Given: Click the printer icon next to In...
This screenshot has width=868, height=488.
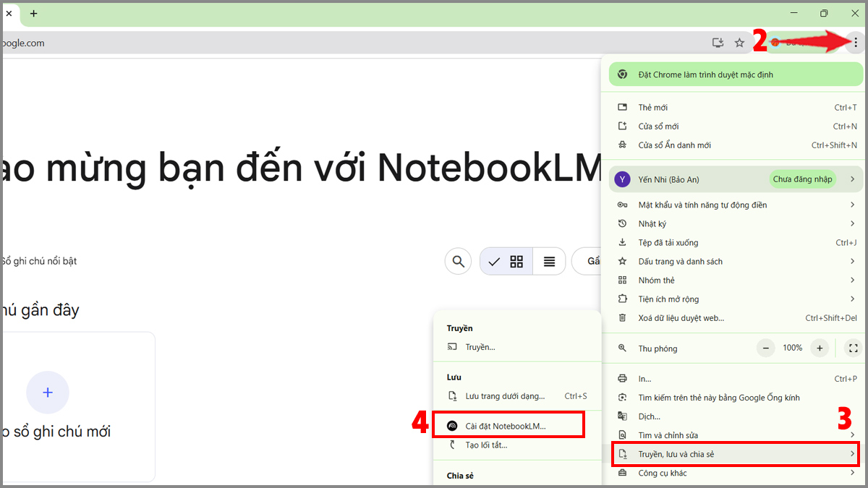Looking at the screenshot, I should (622, 378).
